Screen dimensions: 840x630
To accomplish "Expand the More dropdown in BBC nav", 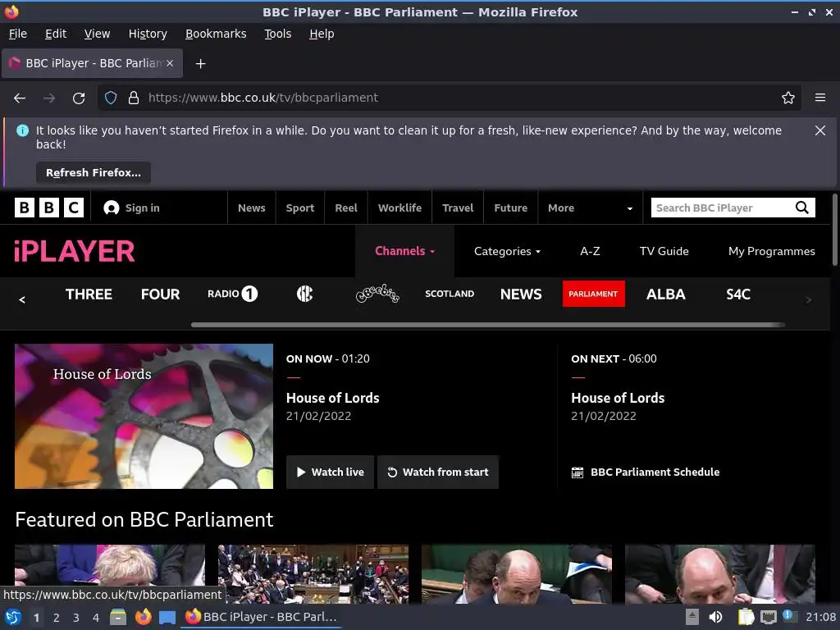I will tap(590, 208).
